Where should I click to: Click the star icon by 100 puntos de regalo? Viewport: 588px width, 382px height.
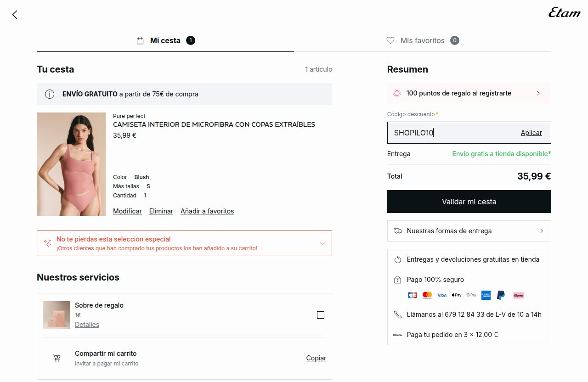(x=397, y=93)
